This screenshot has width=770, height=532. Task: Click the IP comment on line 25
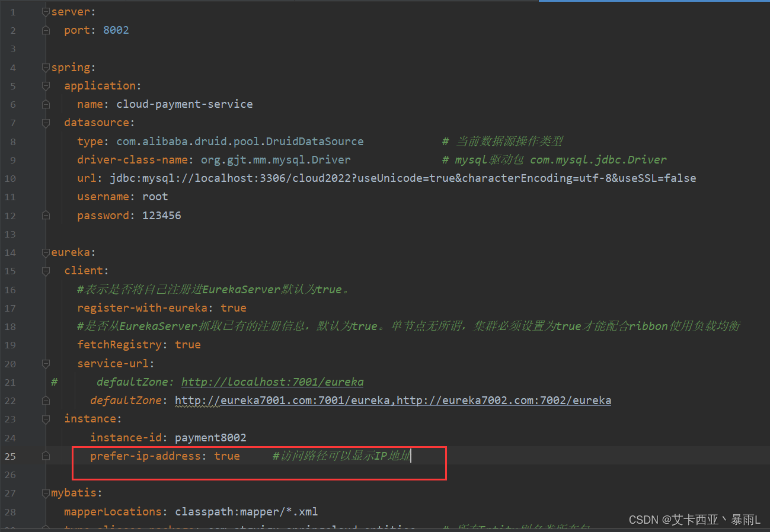pyautogui.click(x=341, y=456)
